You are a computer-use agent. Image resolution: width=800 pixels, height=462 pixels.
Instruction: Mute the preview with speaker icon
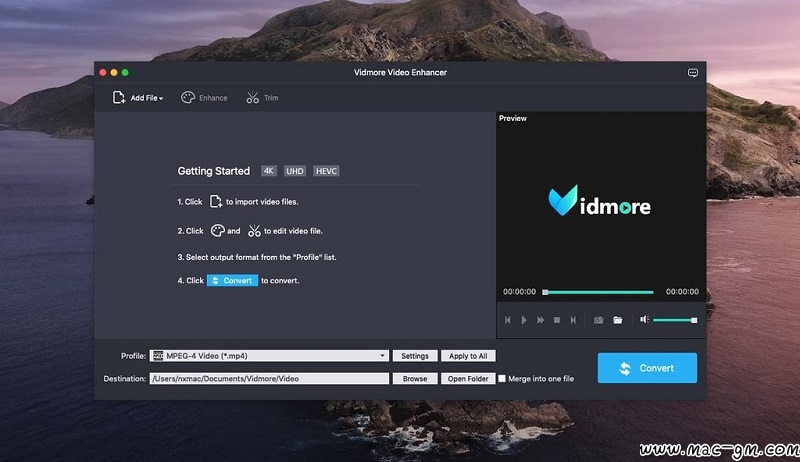click(644, 319)
